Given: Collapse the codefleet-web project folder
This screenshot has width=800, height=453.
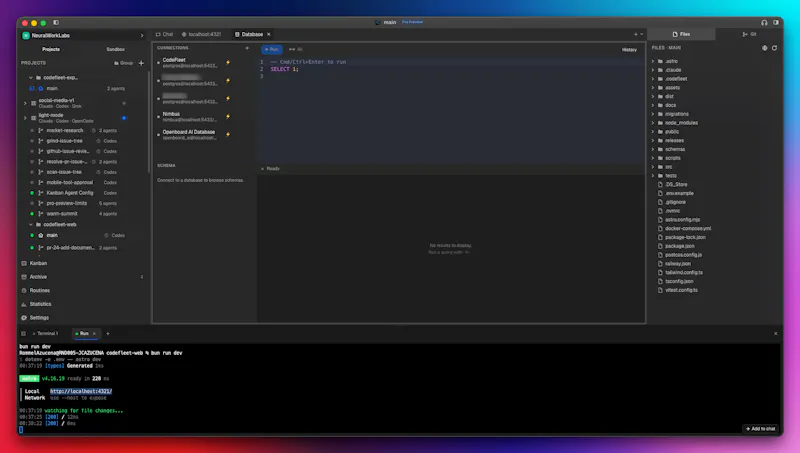Looking at the screenshot, I should 31,224.
